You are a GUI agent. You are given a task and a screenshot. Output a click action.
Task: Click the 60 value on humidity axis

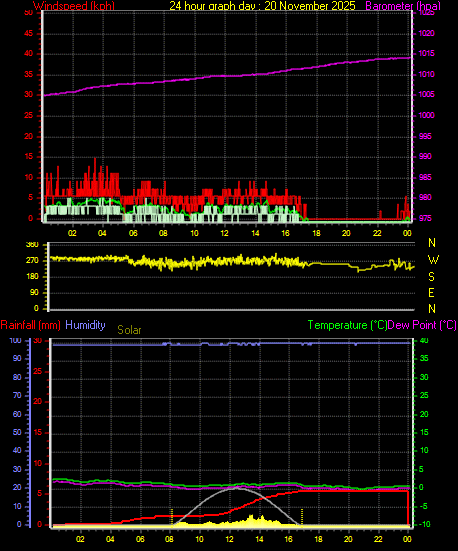pyautogui.click(x=17, y=414)
